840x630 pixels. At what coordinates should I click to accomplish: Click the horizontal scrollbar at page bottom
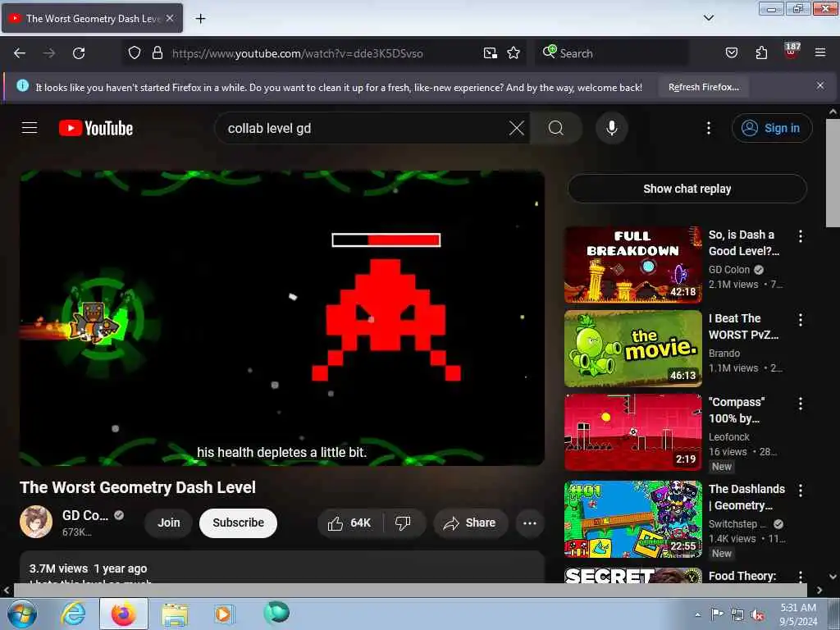coord(410,590)
